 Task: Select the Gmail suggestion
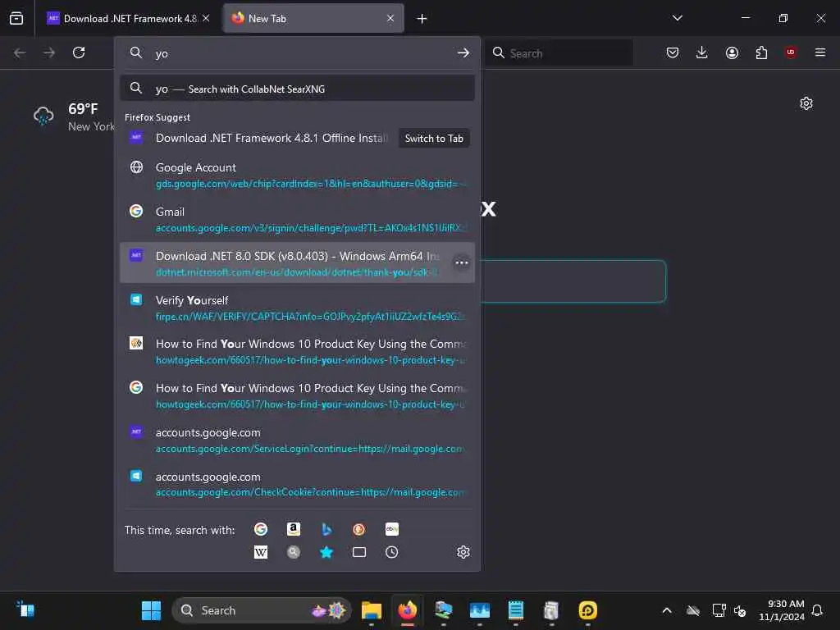pyautogui.click(x=297, y=219)
